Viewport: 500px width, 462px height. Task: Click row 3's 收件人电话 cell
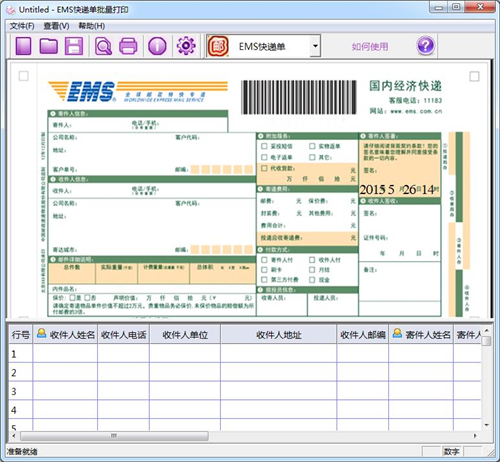[x=124, y=391]
